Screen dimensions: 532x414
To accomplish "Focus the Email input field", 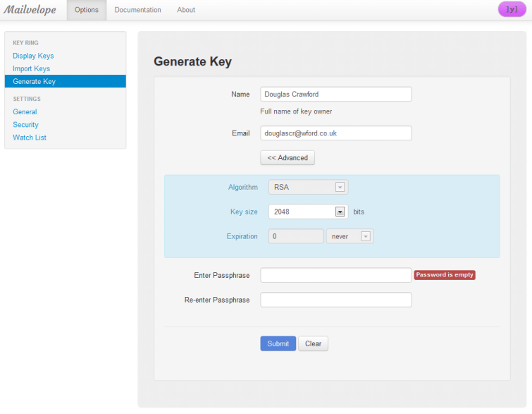I will tap(336, 133).
